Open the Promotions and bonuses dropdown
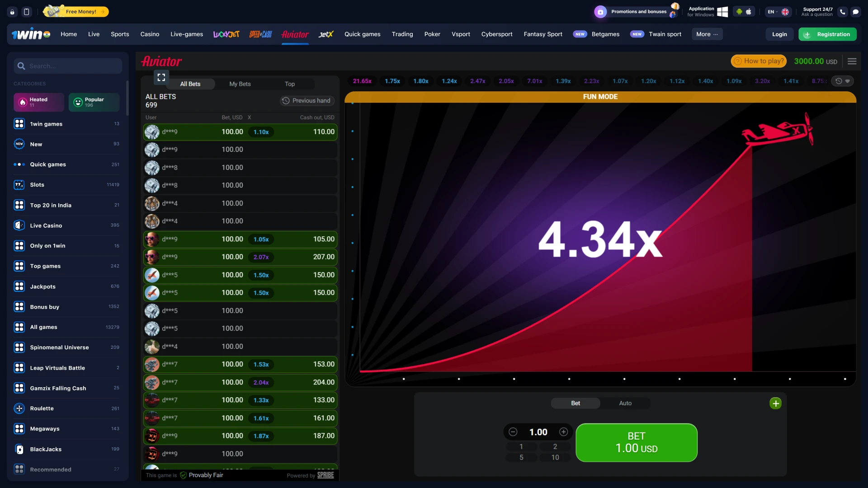 [x=635, y=11]
